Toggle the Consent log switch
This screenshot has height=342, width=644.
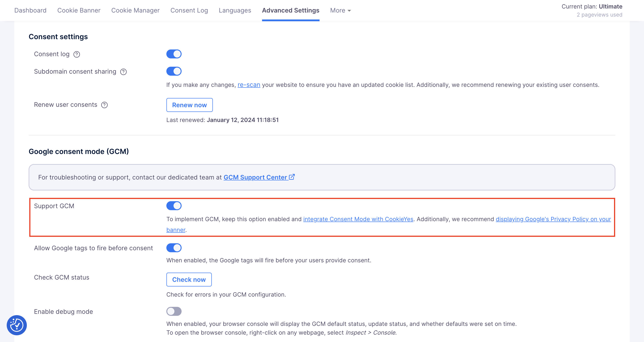[x=174, y=54]
